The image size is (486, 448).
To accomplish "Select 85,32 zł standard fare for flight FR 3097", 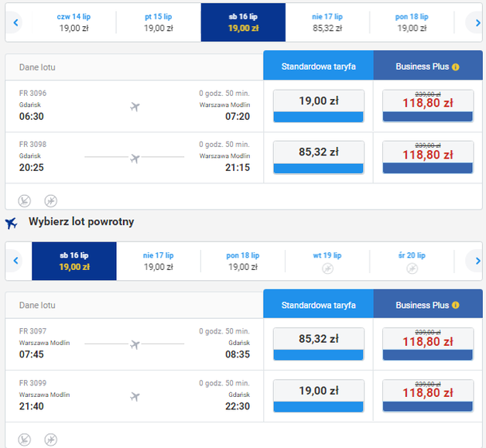I will point(318,344).
